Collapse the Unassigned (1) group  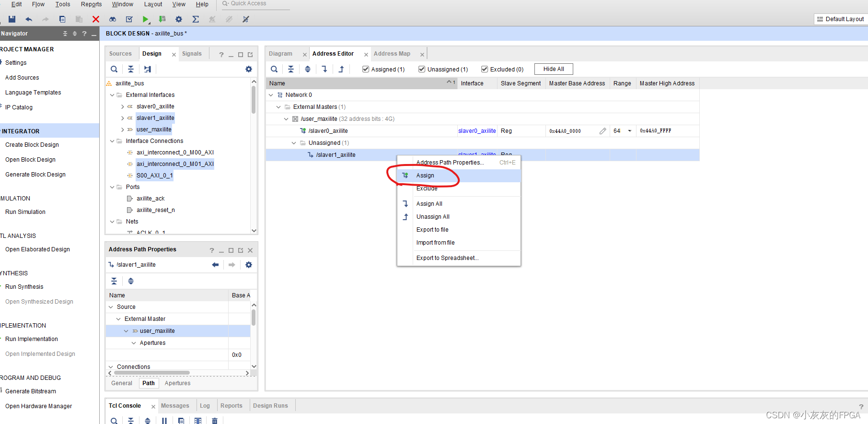tap(294, 143)
